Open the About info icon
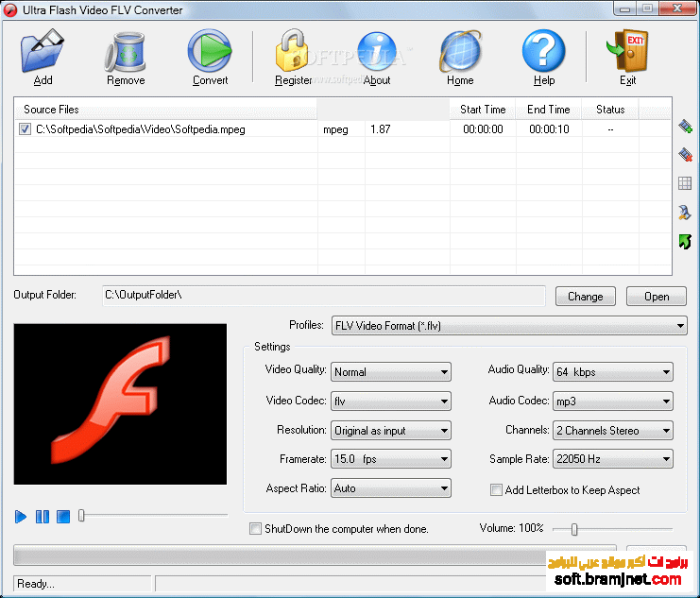 point(376,51)
